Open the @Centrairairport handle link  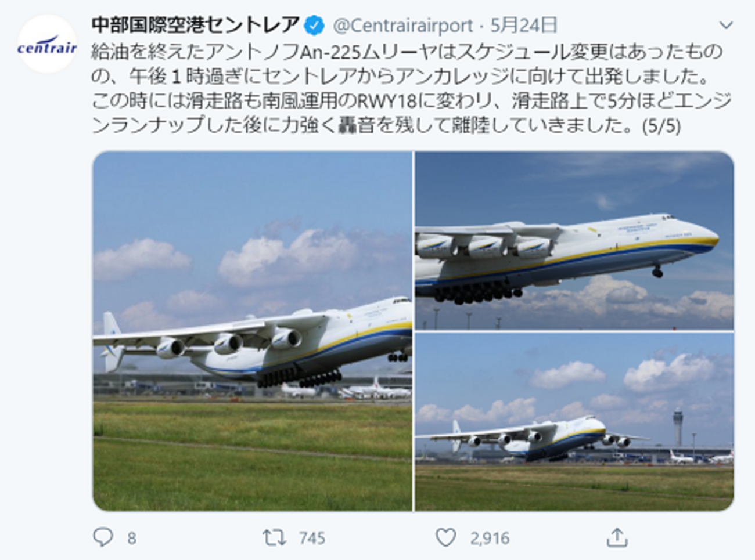point(403,26)
